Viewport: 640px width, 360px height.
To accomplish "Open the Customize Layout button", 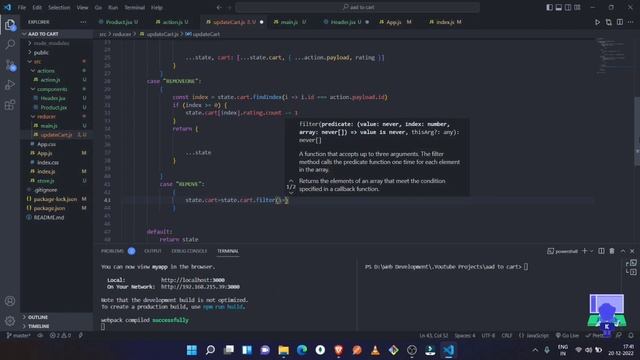I will click(577, 7).
